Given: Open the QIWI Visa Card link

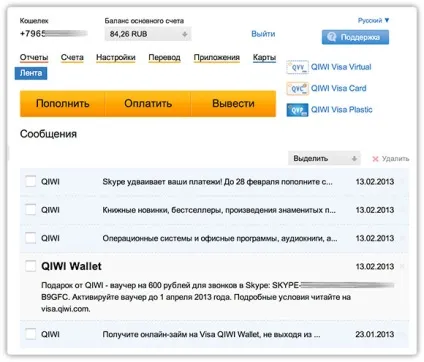Looking at the screenshot, I should pos(339,88).
